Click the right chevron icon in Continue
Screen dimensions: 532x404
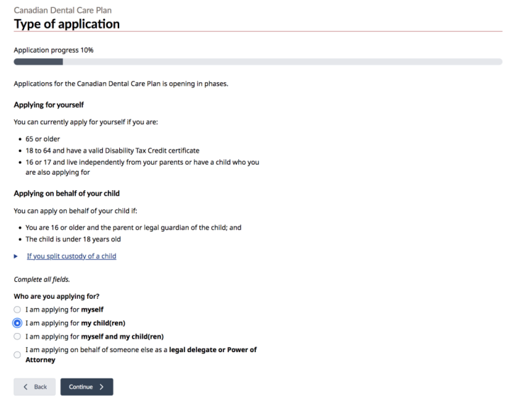click(x=101, y=387)
